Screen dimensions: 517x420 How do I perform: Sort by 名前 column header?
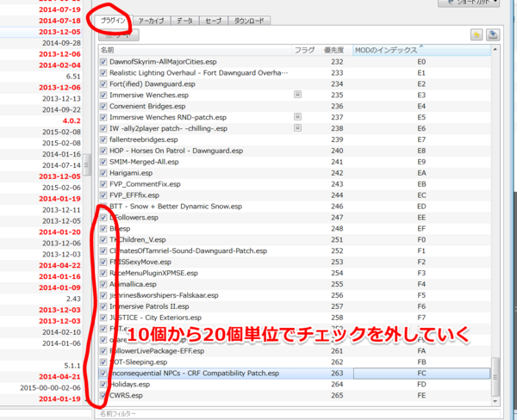[196, 50]
